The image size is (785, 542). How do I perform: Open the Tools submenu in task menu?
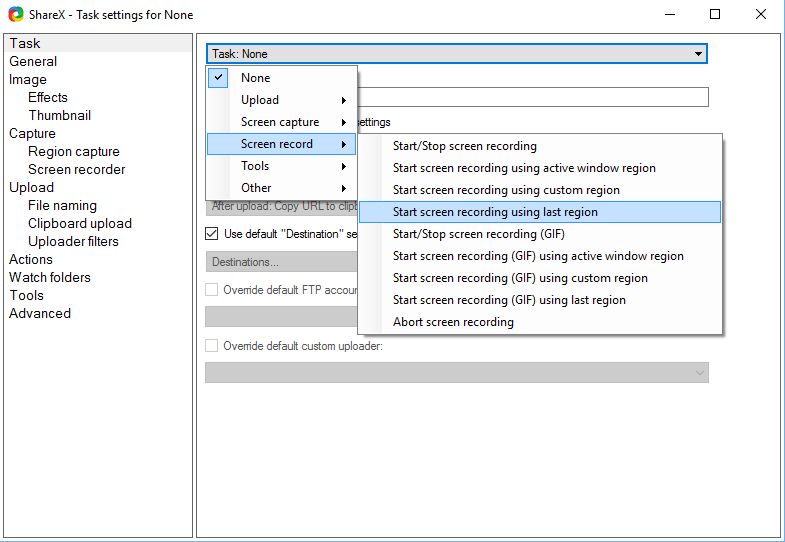281,166
